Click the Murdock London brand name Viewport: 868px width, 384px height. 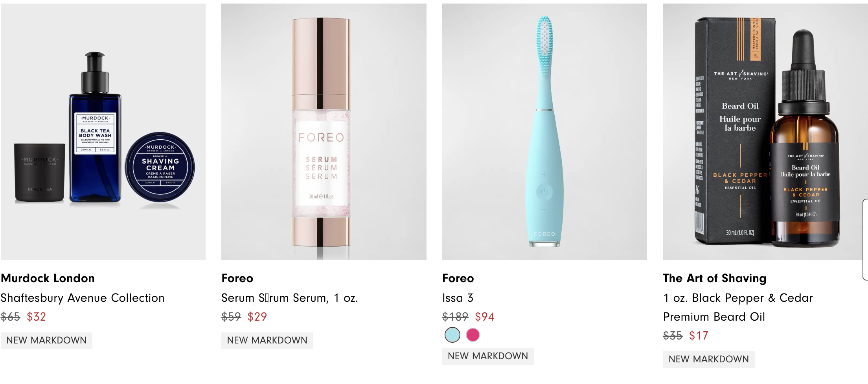click(x=48, y=278)
